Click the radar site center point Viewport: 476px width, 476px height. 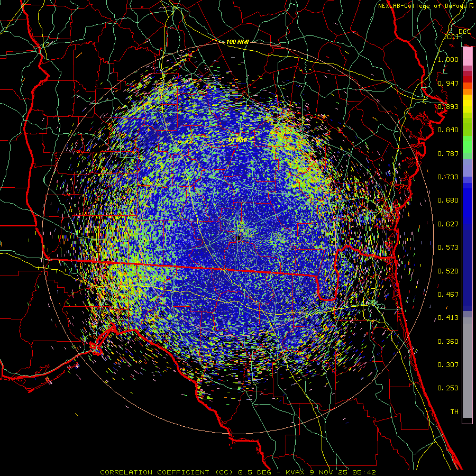239,237
